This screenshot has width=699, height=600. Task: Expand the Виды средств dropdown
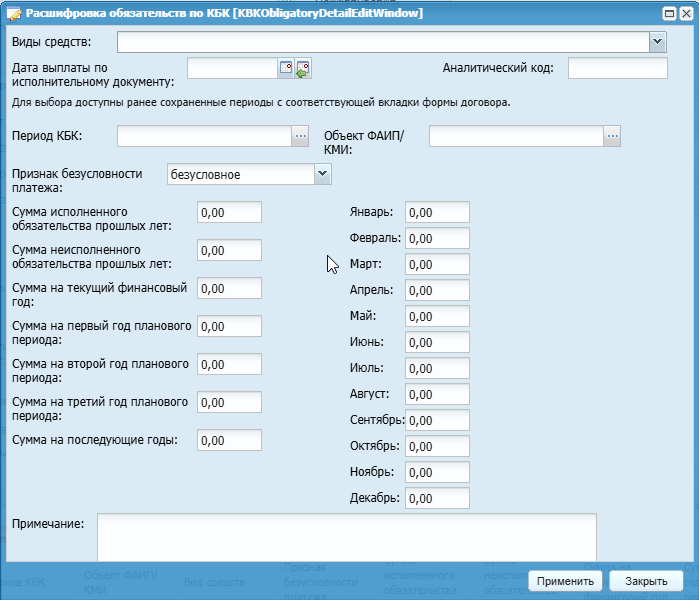tap(657, 42)
